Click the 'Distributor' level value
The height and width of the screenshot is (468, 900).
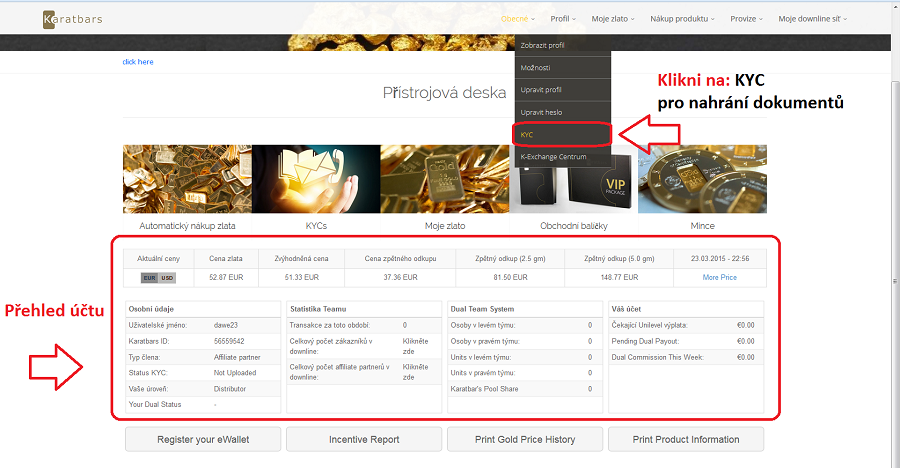pos(230,389)
